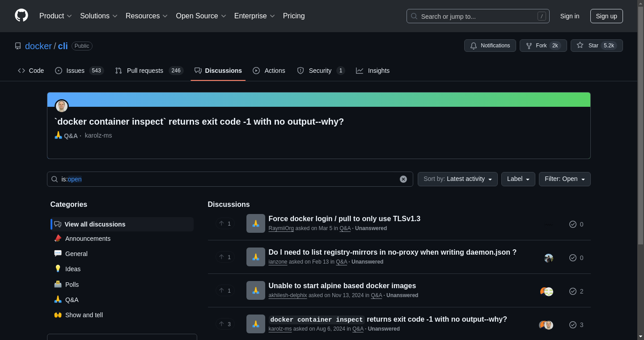Open the ianzone user profile link
Viewport: 644px width, 340px height.
click(278, 262)
